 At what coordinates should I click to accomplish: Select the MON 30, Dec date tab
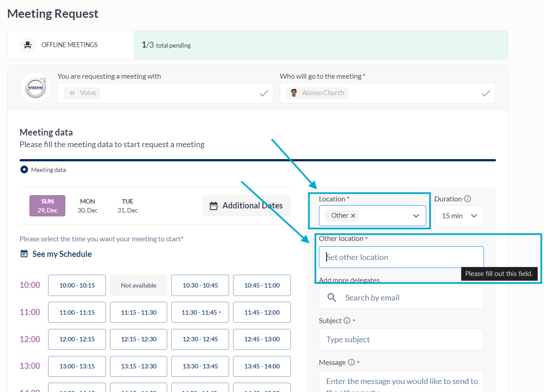(x=88, y=206)
